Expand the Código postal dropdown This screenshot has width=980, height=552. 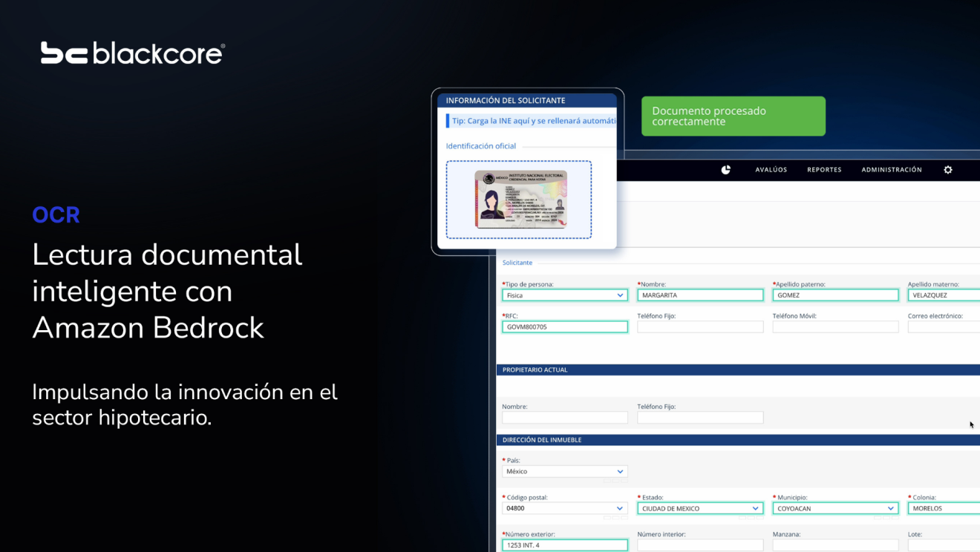point(565,508)
